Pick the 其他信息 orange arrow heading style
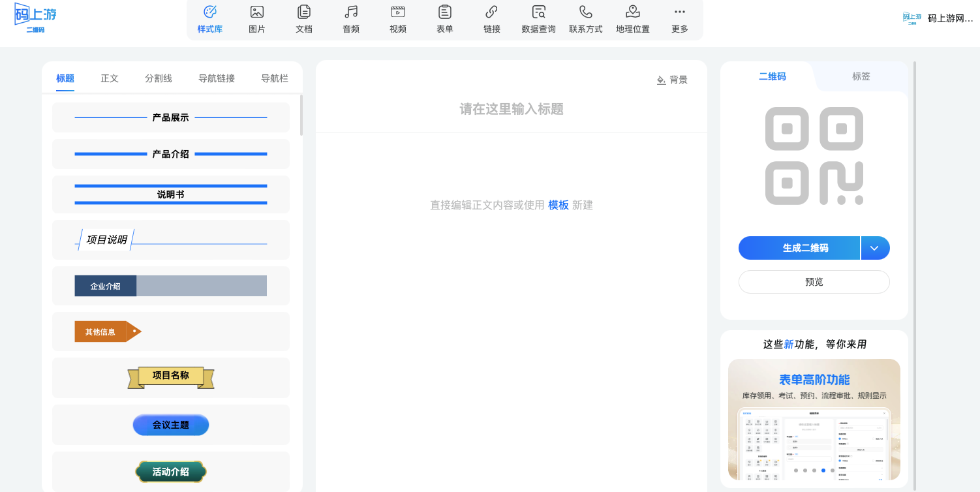This screenshot has width=980, height=492. pos(171,331)
